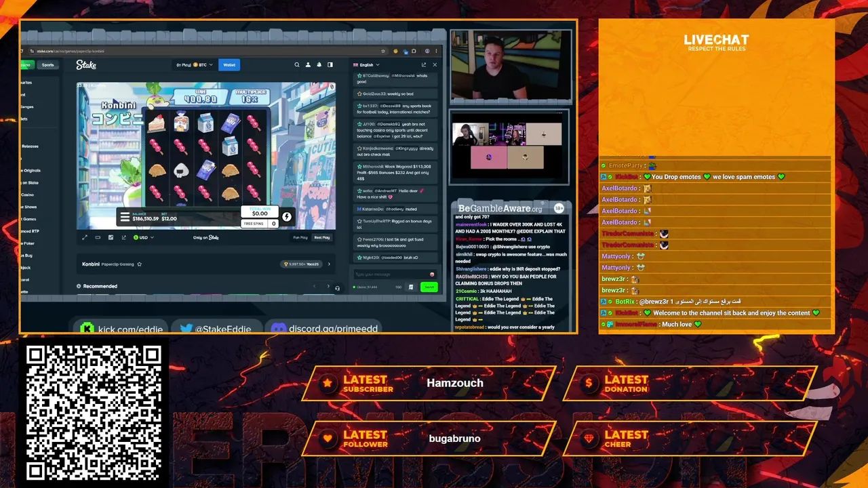Open the browser three-dot menu

click(x=437, y=51)
